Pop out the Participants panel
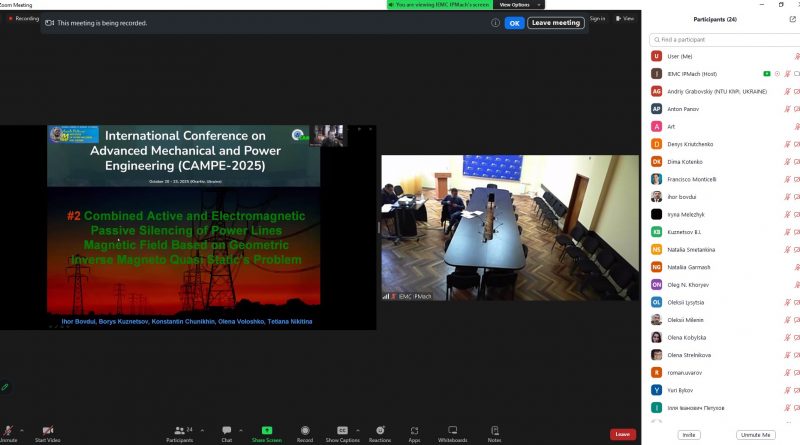Screen dimensions: 800x445 (793, 19)
